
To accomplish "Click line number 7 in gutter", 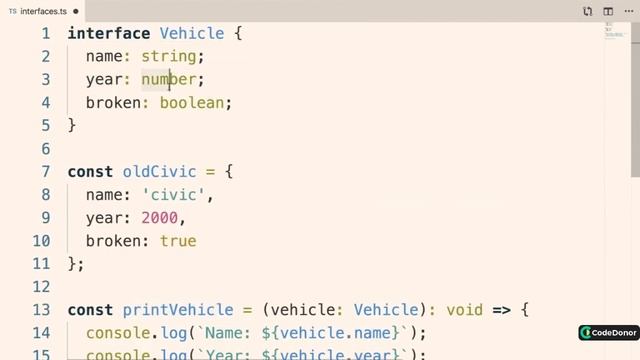I will [46, 172].
